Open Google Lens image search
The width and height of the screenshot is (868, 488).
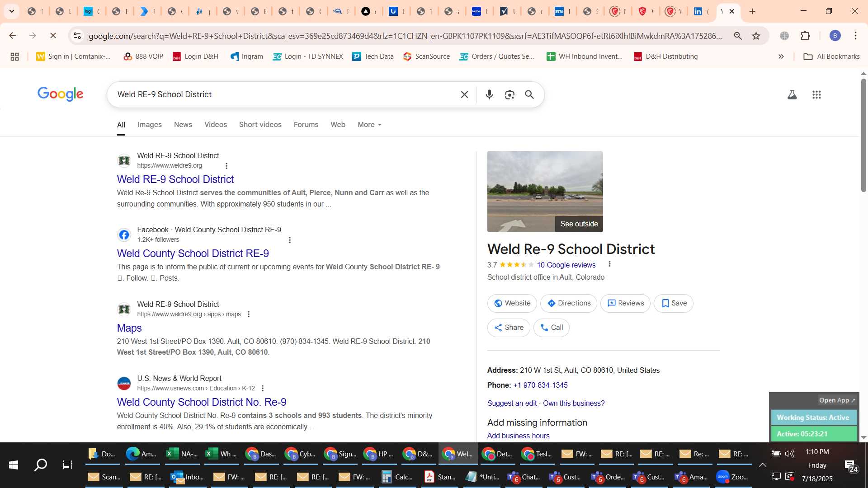[x=509, y=94]
